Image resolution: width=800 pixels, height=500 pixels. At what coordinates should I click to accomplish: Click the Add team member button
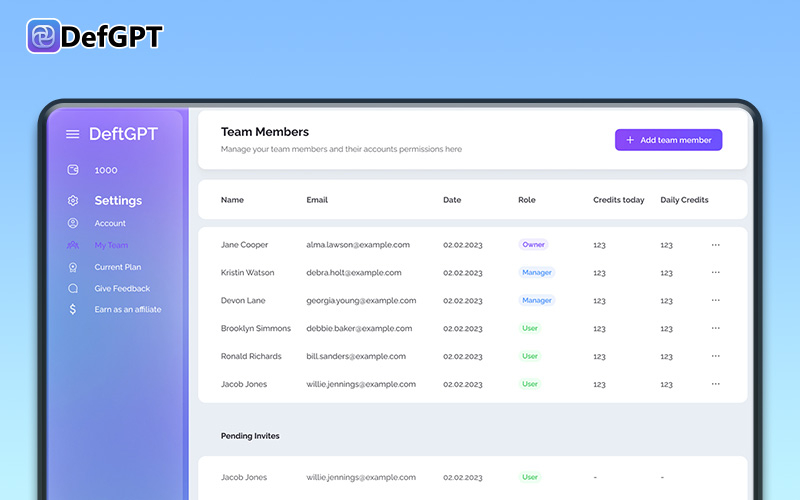(x=668, y=140)
